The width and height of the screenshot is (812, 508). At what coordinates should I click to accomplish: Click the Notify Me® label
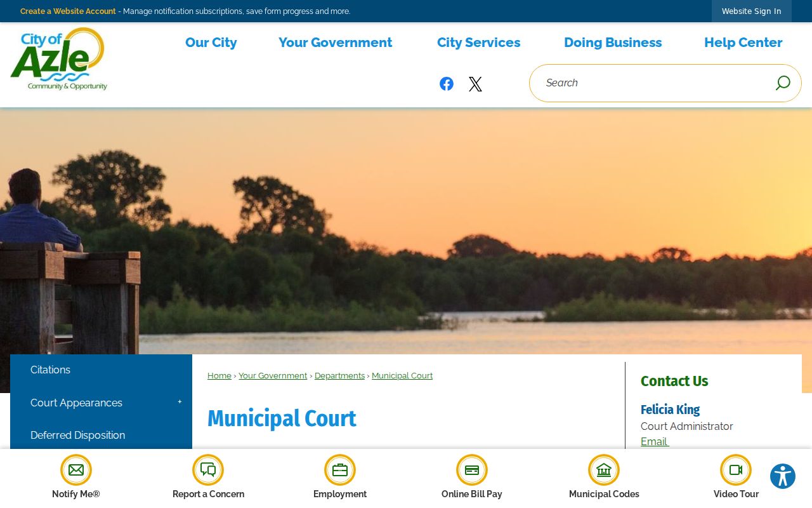click(76, 494)
